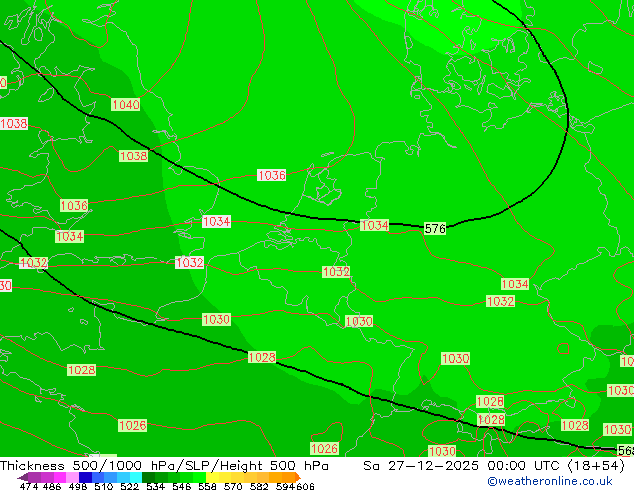Click the legend value 486
The width and height of the screenshot is (634, 490).
(52, 486)
